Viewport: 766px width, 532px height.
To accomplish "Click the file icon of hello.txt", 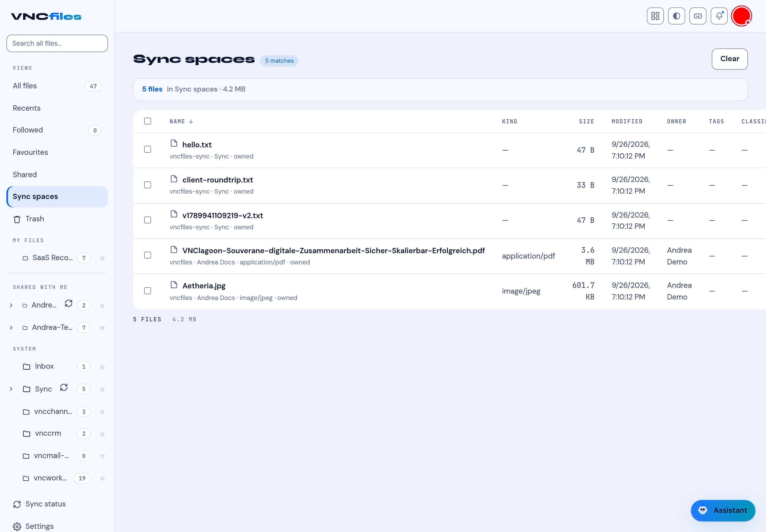I will tap(174, 143).
